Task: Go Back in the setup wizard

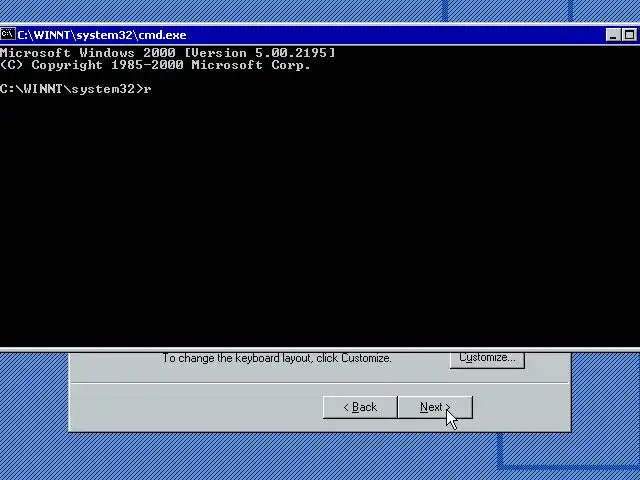Action: coord(360,407)
